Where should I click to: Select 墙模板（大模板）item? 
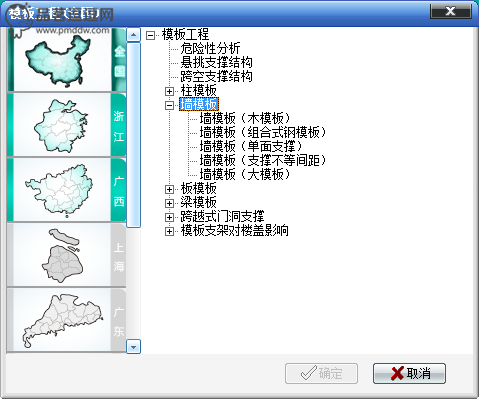click(x=245, y=174)
